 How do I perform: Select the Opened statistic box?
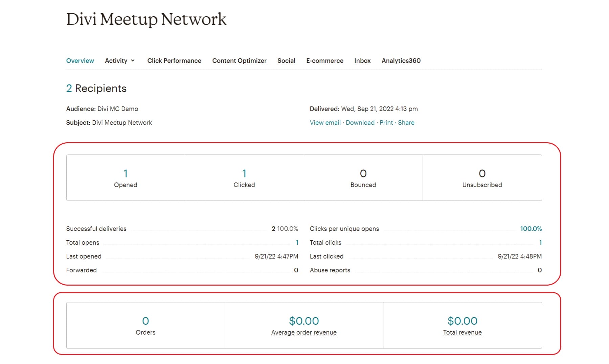click(x=125, y=177)
